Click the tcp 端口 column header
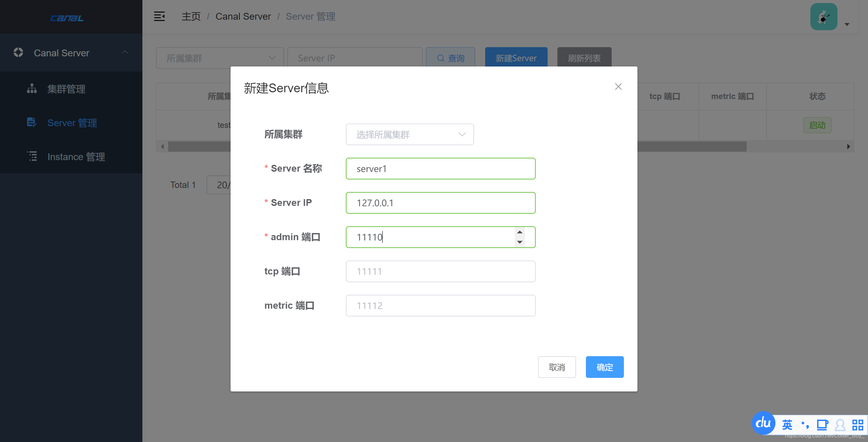This screenshot has width=868, height=442. (665, 96)
